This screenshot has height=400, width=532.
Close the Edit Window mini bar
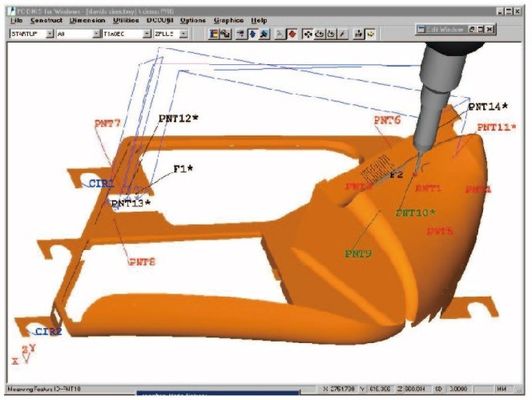(490, 29)
